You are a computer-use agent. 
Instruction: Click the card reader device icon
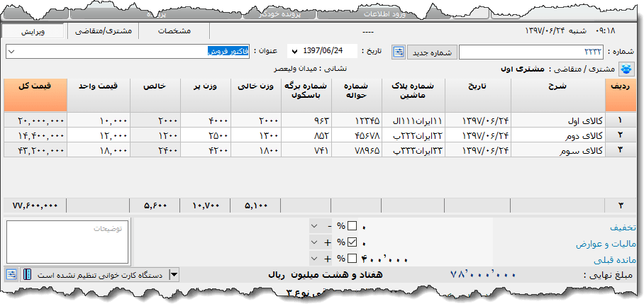[x=27, y=275]
